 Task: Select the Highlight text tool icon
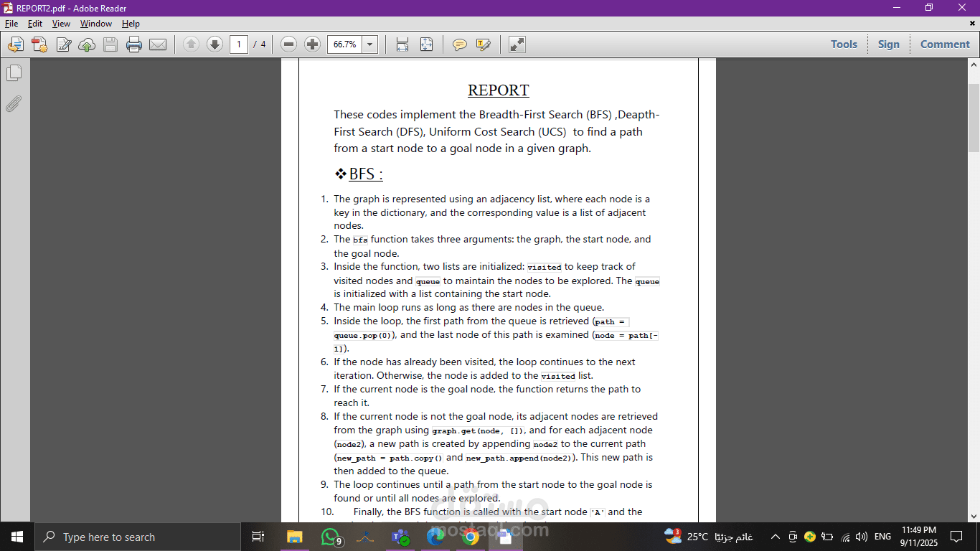484,44
